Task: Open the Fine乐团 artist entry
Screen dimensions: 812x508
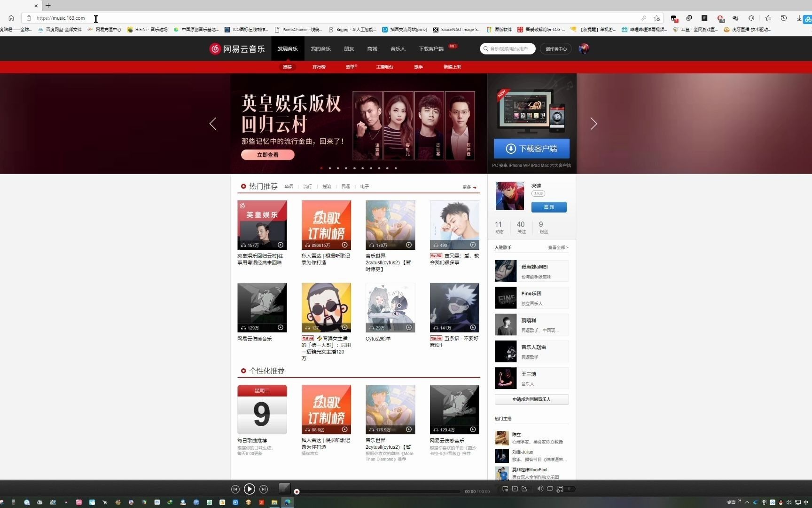Action: pos(531,298)
